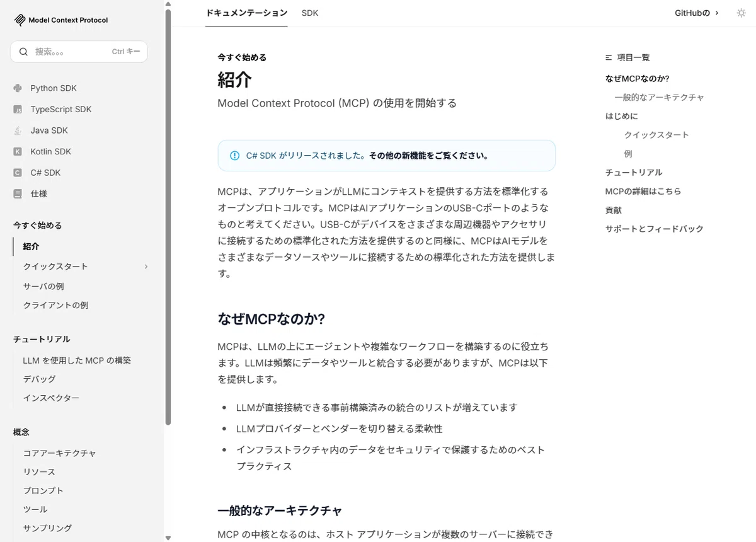756x542 pixels.
Task: Open リソース sidebar page
Action: click(x=39, y=472)
